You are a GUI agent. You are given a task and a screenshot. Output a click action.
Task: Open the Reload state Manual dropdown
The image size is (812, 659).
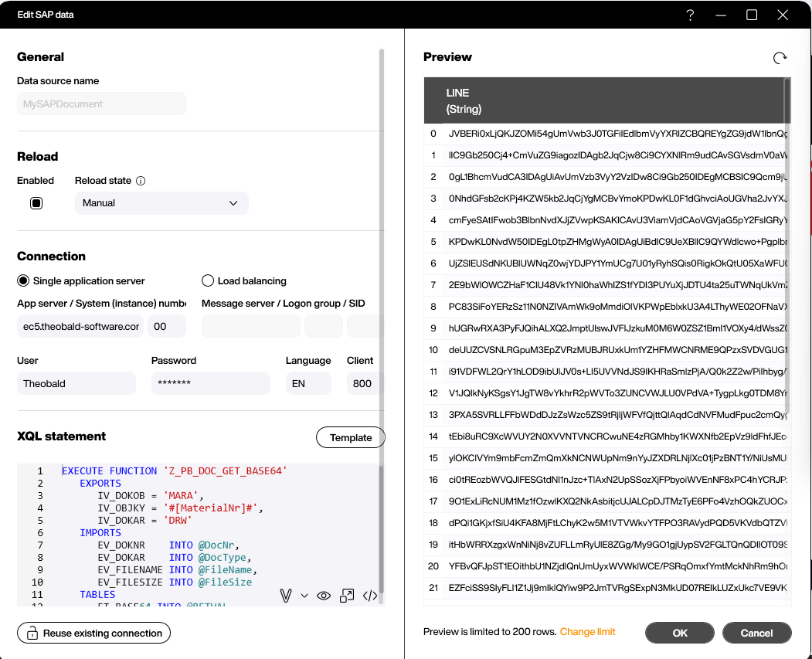click(161, 203)
